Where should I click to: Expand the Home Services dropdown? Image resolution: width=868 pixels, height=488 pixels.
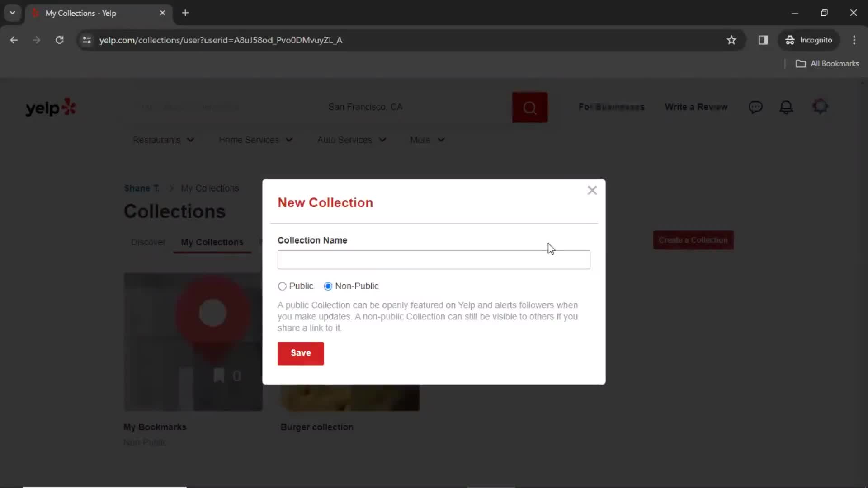point(255,140)
